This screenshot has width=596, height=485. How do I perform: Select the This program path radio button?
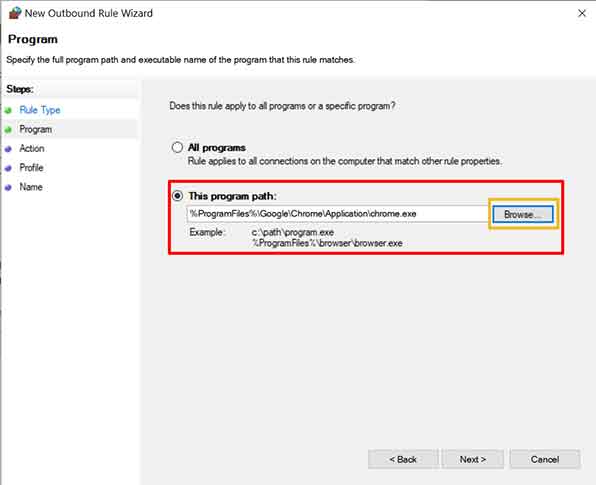coord(177,196)
